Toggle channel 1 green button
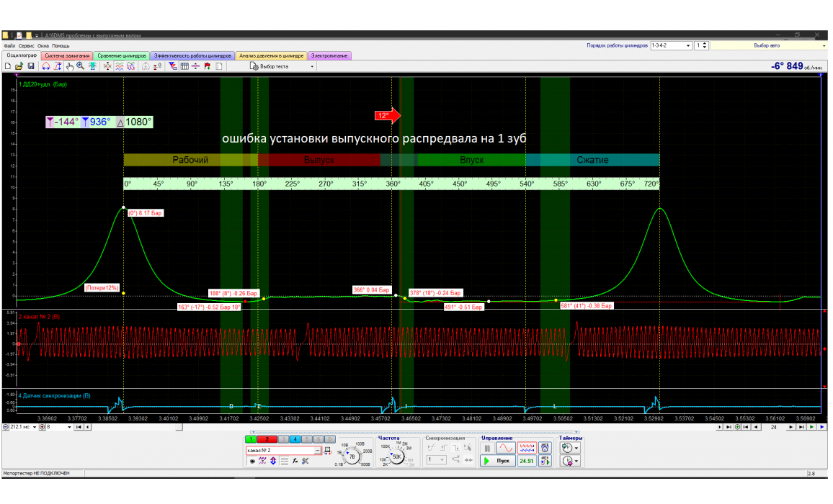Viewport: 833px width, 504px height. tap(251, 438)
